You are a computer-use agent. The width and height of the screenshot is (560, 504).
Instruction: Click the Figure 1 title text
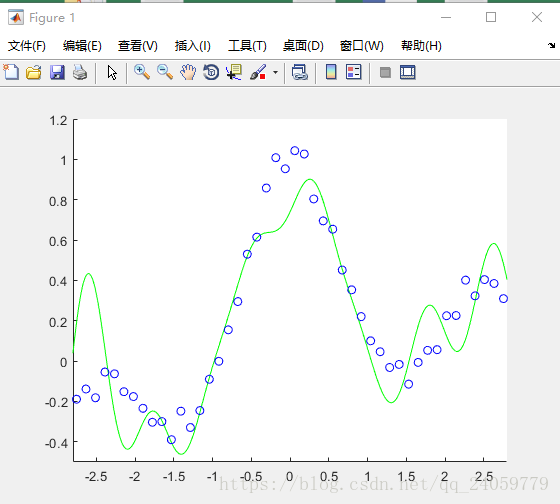click(52, 18)
